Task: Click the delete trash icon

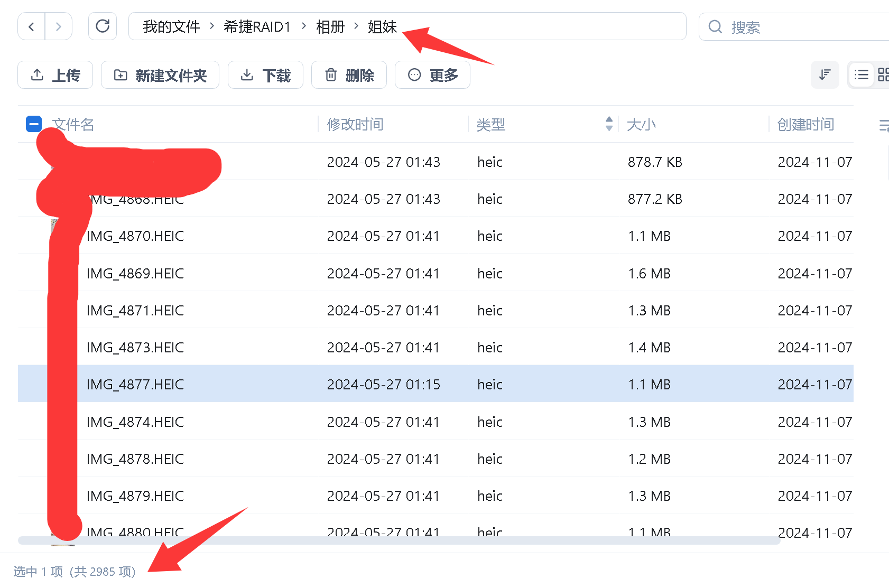Action: [x=331, y=74]
